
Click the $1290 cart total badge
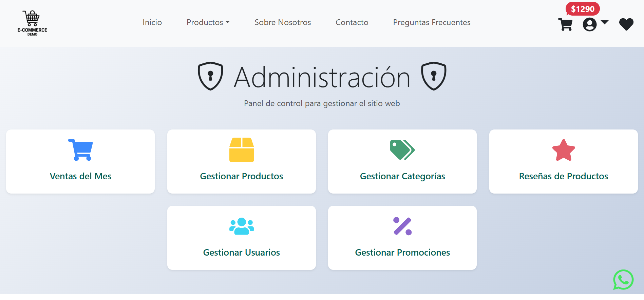pos(583,9)
